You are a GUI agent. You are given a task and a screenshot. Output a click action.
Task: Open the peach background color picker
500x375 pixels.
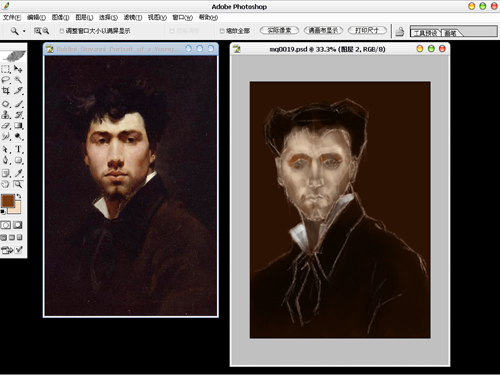pyautogui.click(x=16, y=209)
